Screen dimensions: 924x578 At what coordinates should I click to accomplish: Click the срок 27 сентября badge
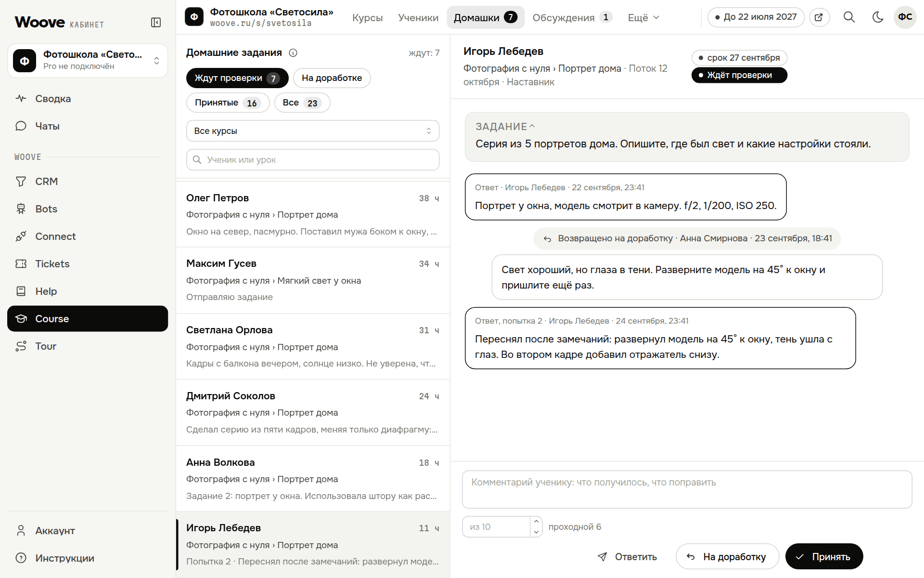[739, 58]
